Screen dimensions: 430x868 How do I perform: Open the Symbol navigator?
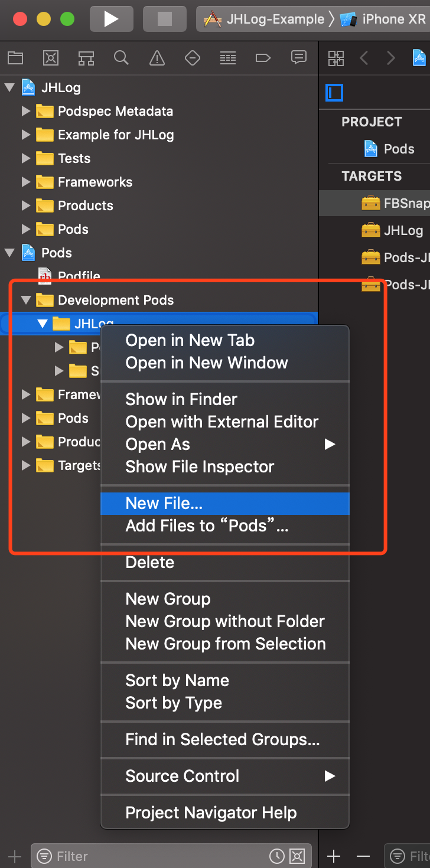click(x=86, y=58)
